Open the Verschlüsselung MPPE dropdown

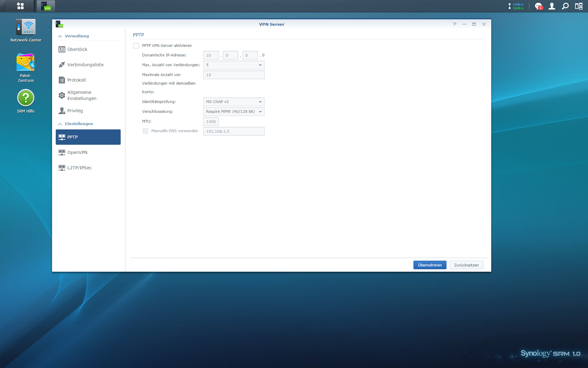[234, 112]
